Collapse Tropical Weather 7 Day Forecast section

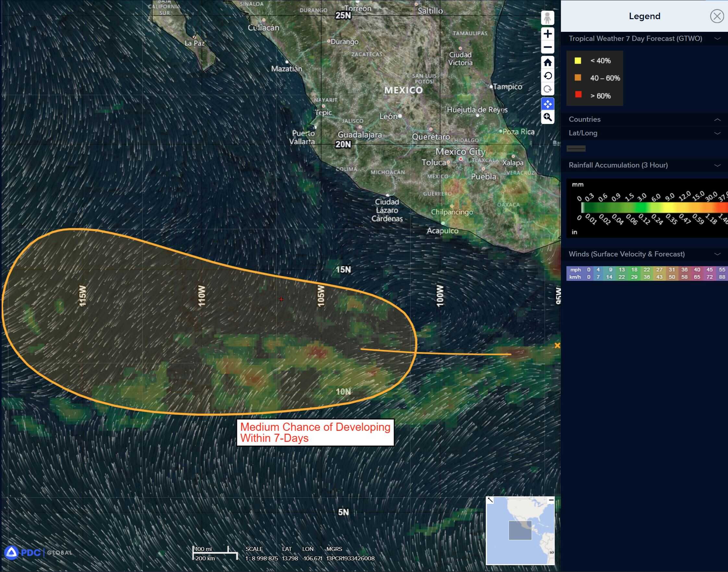click(x=717, y=39)
